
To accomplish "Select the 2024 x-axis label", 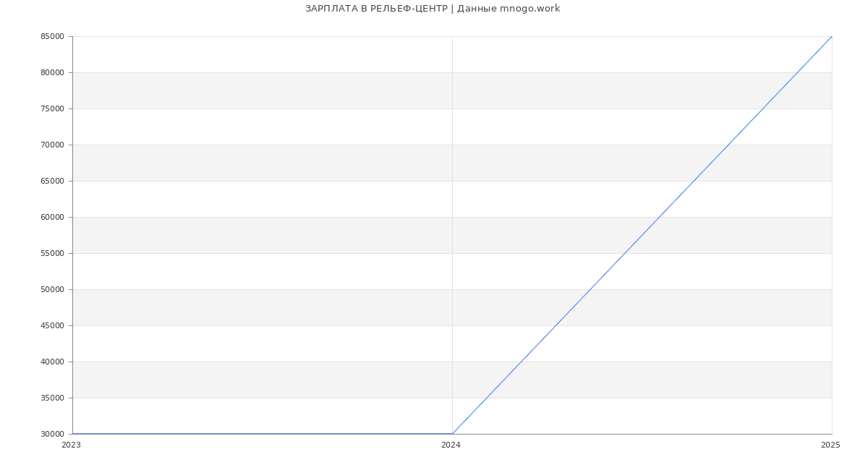I will (451, 445).
